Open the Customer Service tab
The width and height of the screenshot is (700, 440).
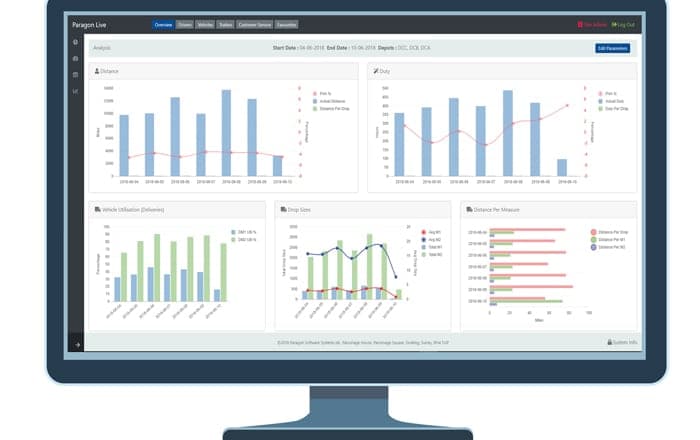coord(254,25)
